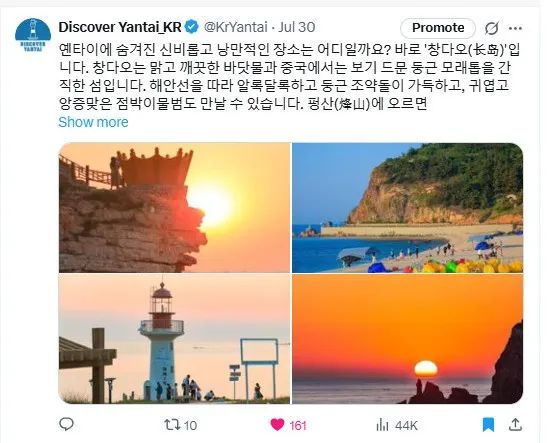Click the Grok circle-slash icon

[491, 28]
